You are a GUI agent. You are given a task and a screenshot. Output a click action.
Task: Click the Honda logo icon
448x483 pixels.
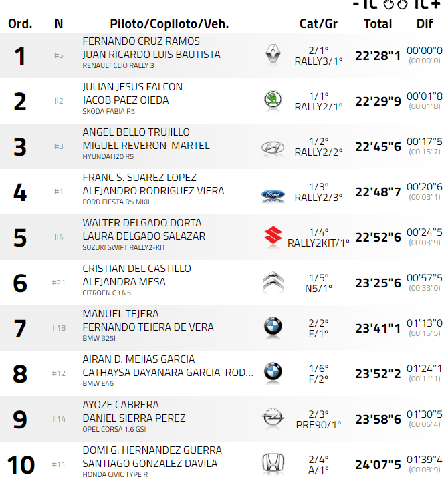272,463
